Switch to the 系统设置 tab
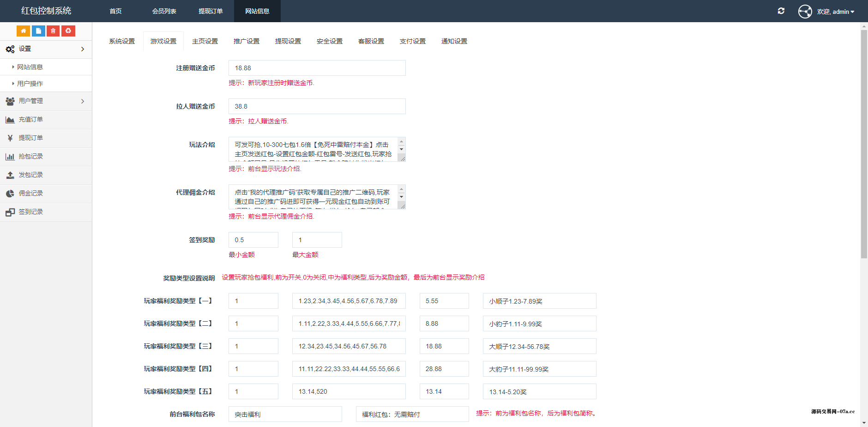Screen dimensions: 868x427 coord(121,41)
